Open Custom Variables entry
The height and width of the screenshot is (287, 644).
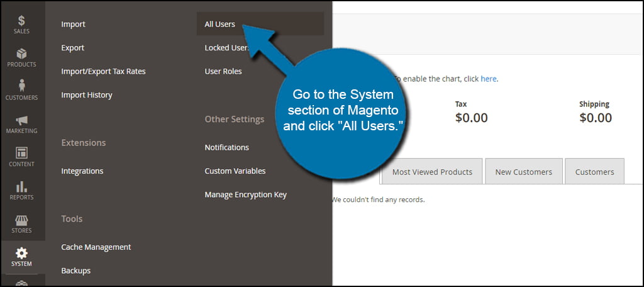click(235, 171)
